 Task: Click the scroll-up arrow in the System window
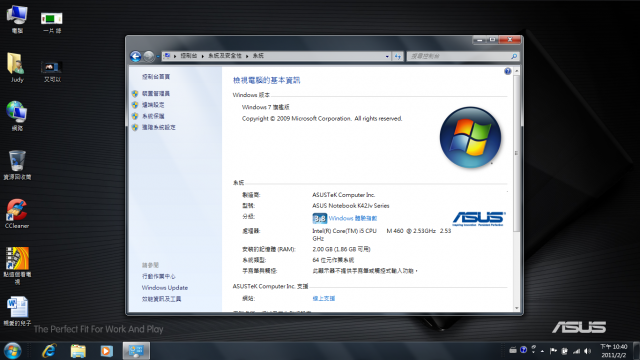516,71
